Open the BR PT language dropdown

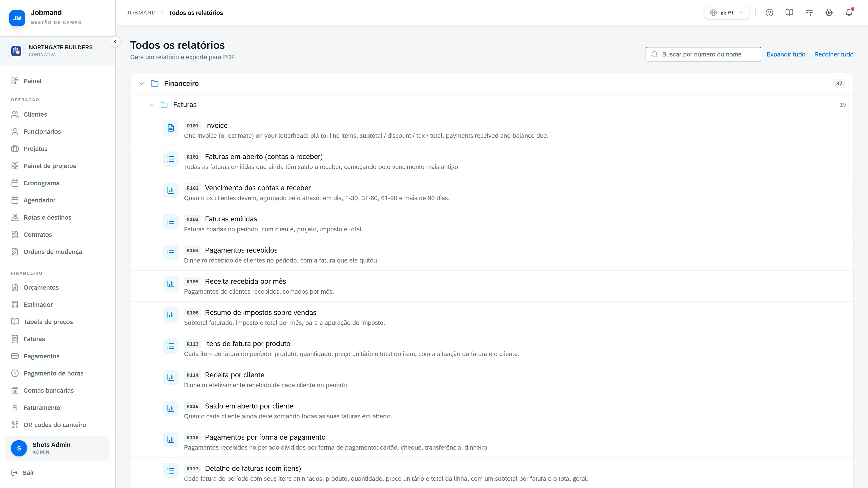pos(727,13)
